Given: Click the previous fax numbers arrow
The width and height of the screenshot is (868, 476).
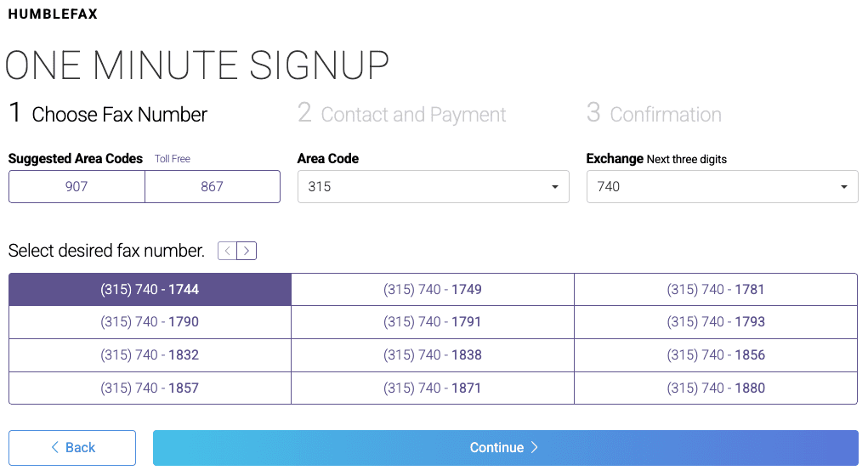Looking at the screenshot, I should (x=227, y=251).
